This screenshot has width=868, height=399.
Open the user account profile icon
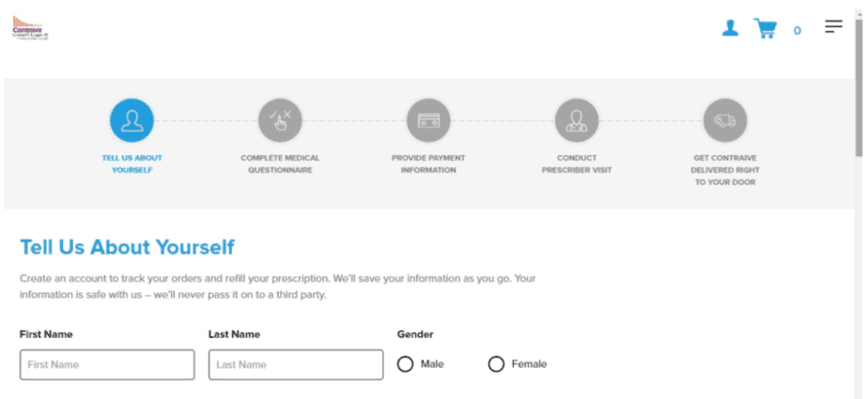(x=730, y=27)
